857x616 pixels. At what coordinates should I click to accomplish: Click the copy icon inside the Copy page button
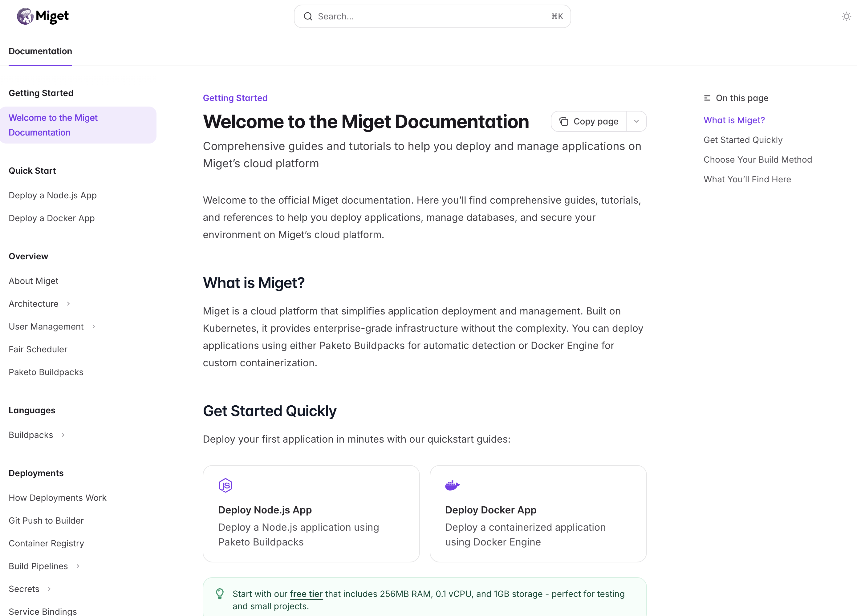pyautogui.click(x=564, y=121)
